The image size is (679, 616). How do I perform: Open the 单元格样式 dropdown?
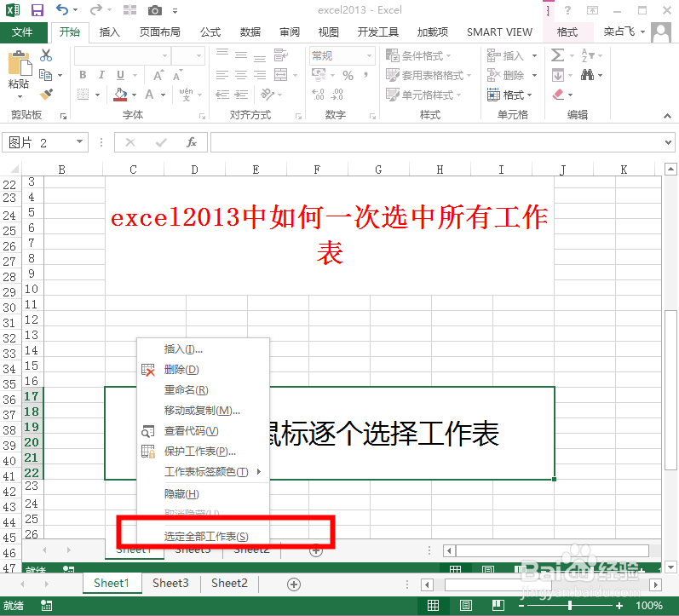click(423, 94)
